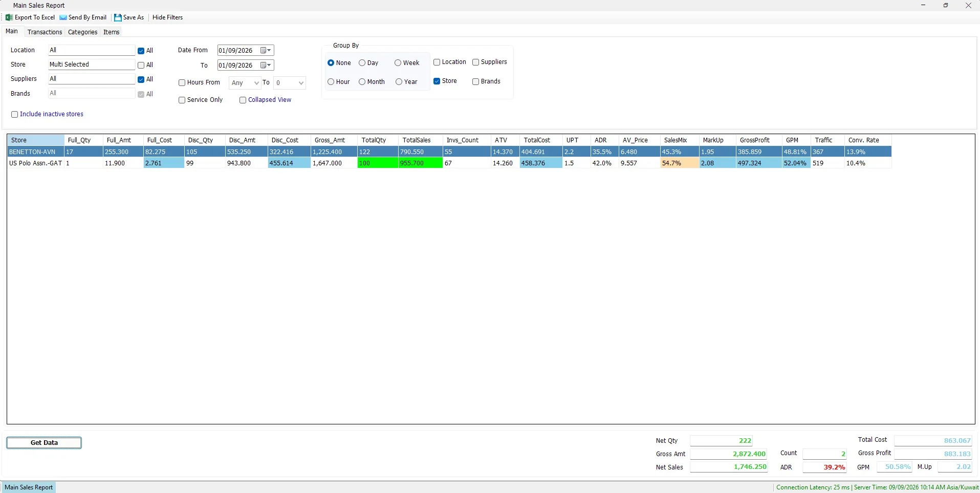Switch to the Categories tab

point(82,32)
